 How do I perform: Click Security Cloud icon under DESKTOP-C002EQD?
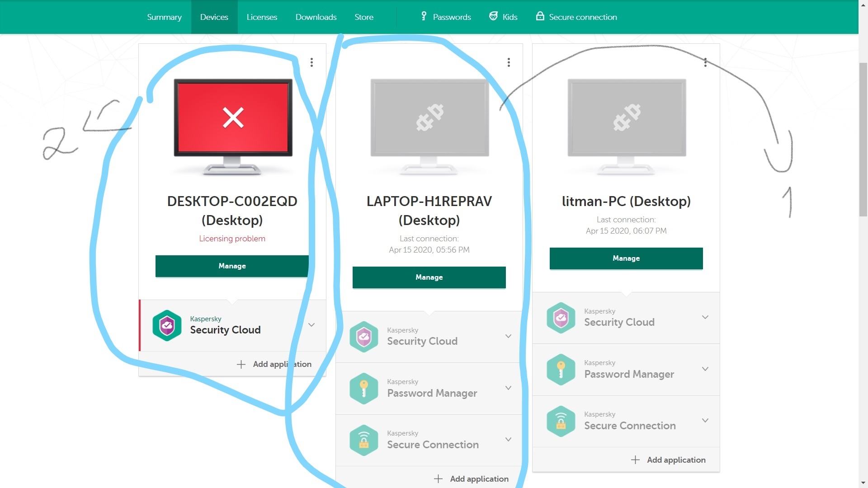click(167, 325)
